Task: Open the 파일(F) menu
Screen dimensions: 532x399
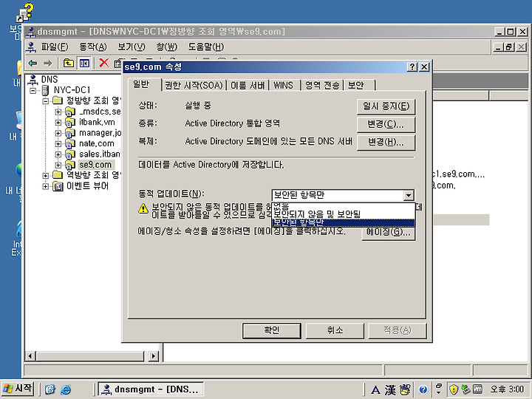Action: point(55,47)
